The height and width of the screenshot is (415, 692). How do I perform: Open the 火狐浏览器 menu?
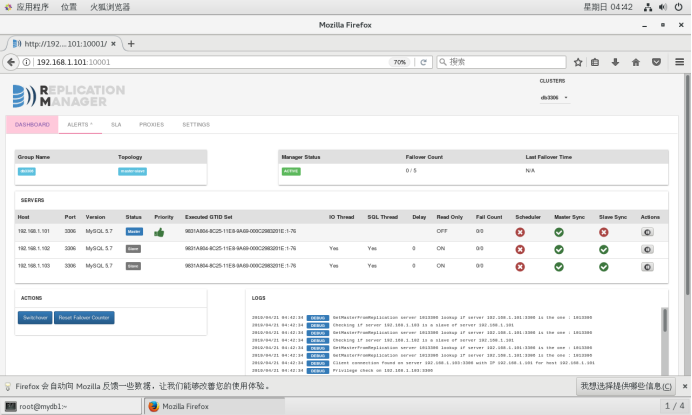(x=110, y=7)
